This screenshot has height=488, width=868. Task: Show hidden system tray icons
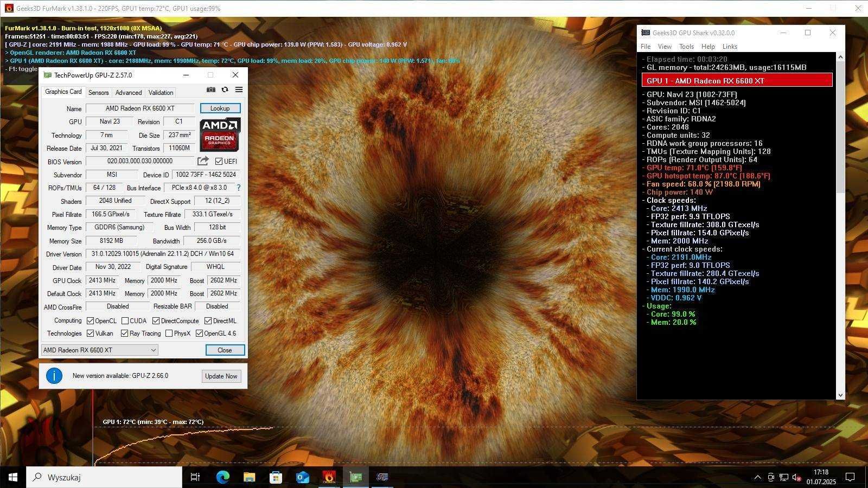point(757,477)
